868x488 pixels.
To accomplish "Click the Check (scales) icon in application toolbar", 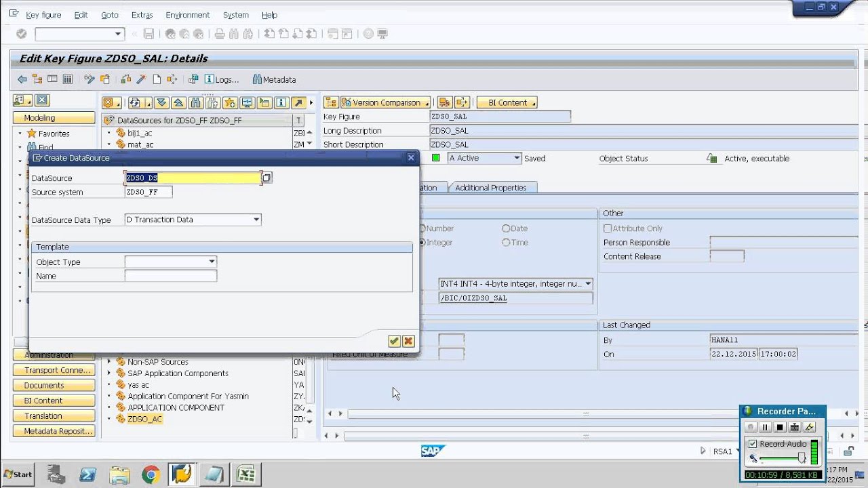I will [125, 79].
